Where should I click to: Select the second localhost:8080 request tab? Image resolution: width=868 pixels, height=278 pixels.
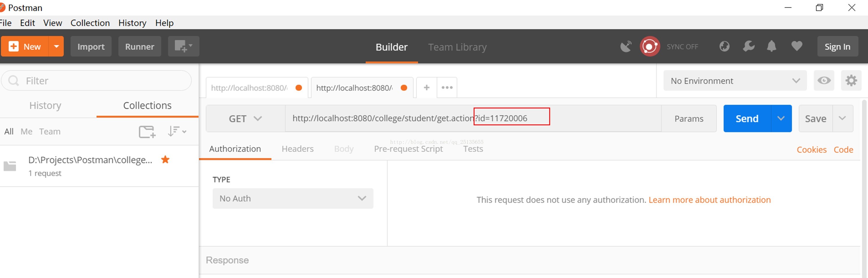[362, 88]
